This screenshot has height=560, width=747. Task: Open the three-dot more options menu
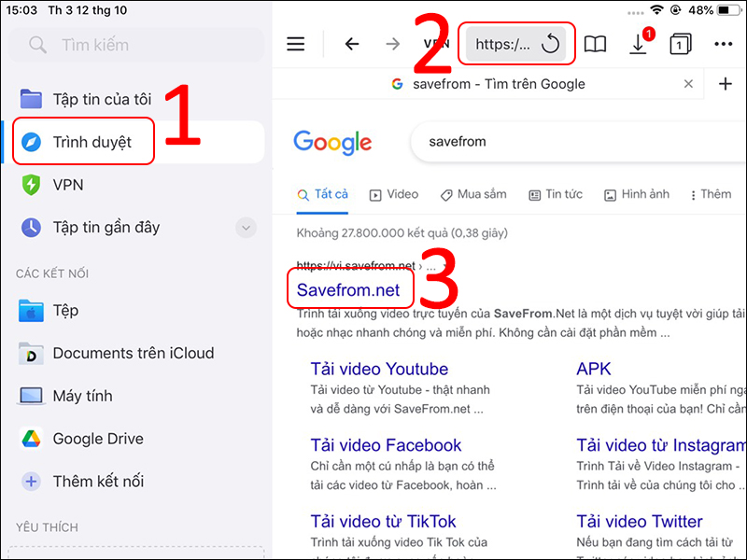(723, 44)
